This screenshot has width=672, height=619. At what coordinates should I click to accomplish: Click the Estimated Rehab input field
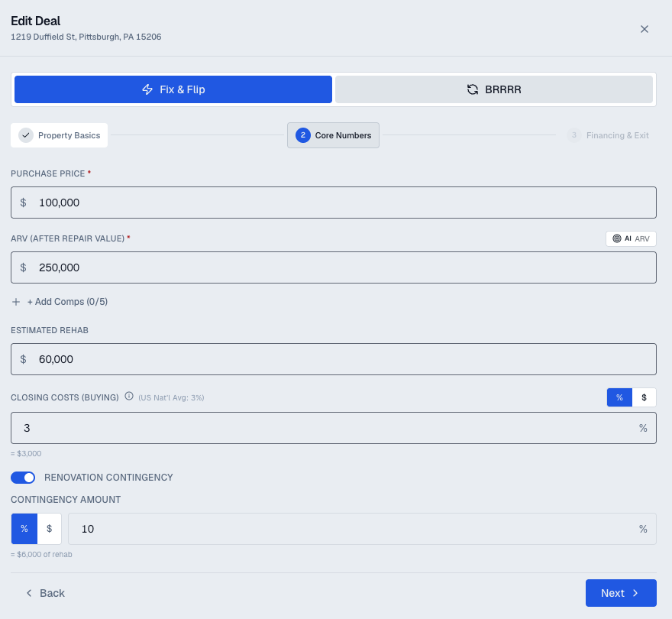334,359
